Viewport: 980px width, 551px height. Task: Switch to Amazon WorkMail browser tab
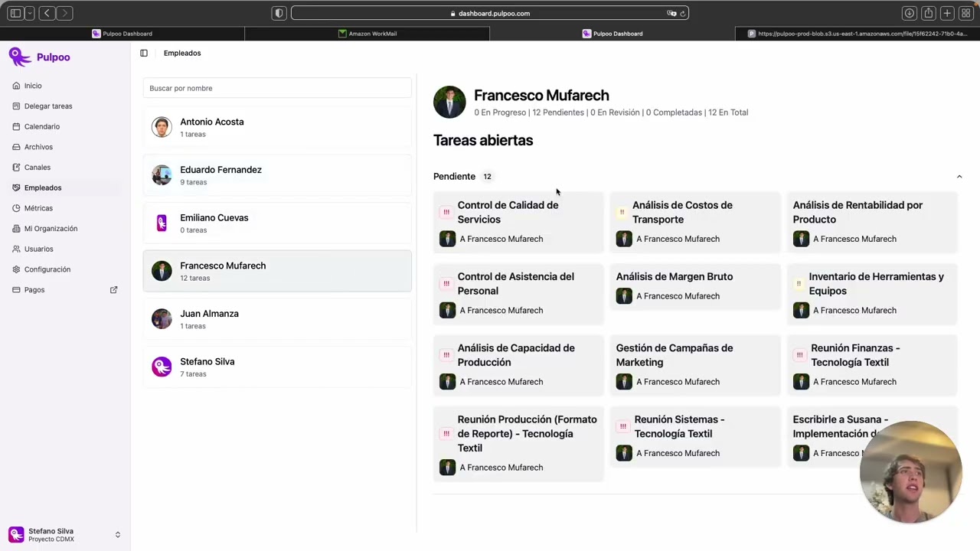tap(367, 34)
